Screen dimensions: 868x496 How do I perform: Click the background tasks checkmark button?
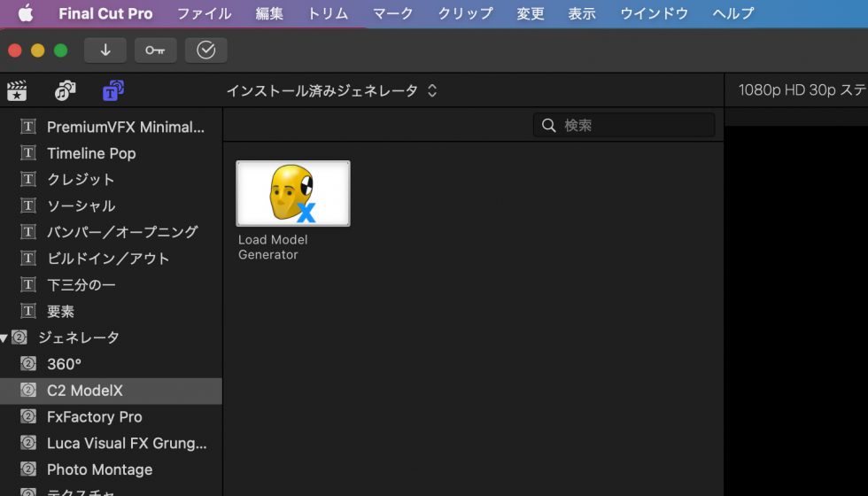(205, 50)
